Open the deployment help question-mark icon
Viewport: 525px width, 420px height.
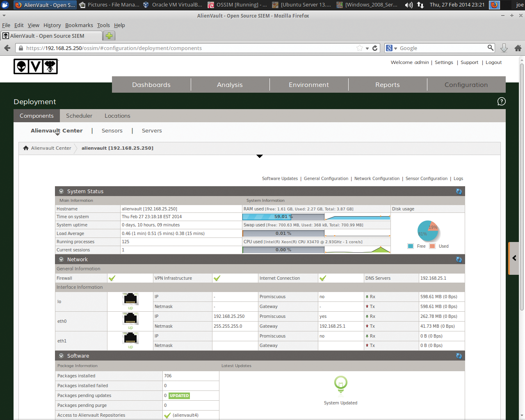pyautogui.click(x=501, y=101)
